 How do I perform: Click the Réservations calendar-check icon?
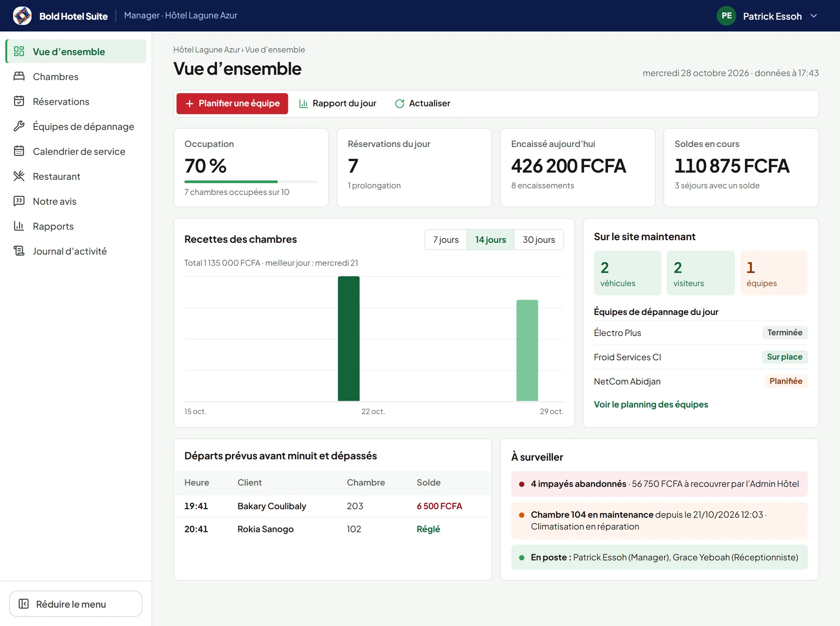click(19, 101)
